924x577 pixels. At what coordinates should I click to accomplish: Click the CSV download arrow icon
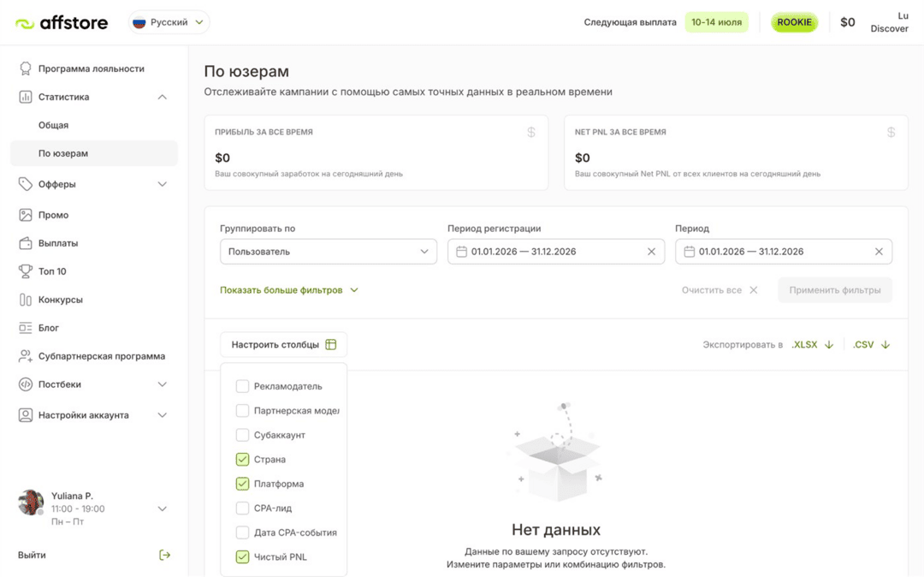pos(885,345)
